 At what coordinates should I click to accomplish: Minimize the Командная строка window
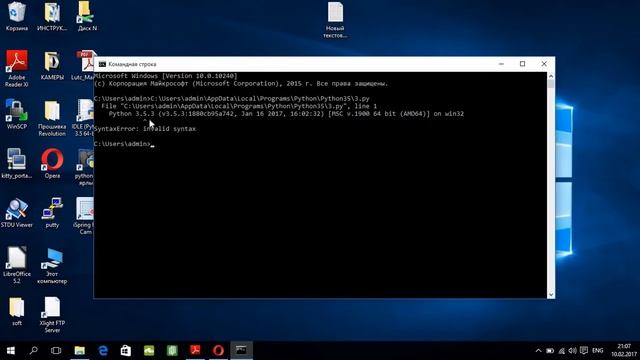coord(501,64)
